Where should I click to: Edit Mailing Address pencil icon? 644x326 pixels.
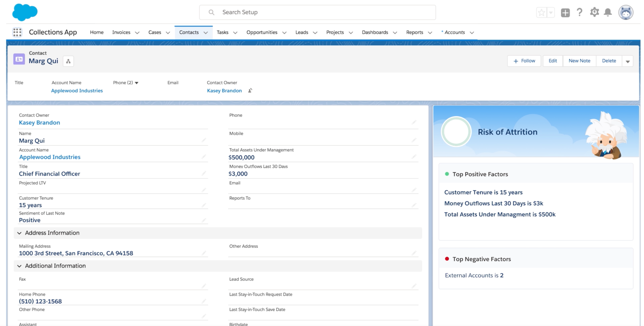coord(204,253)
